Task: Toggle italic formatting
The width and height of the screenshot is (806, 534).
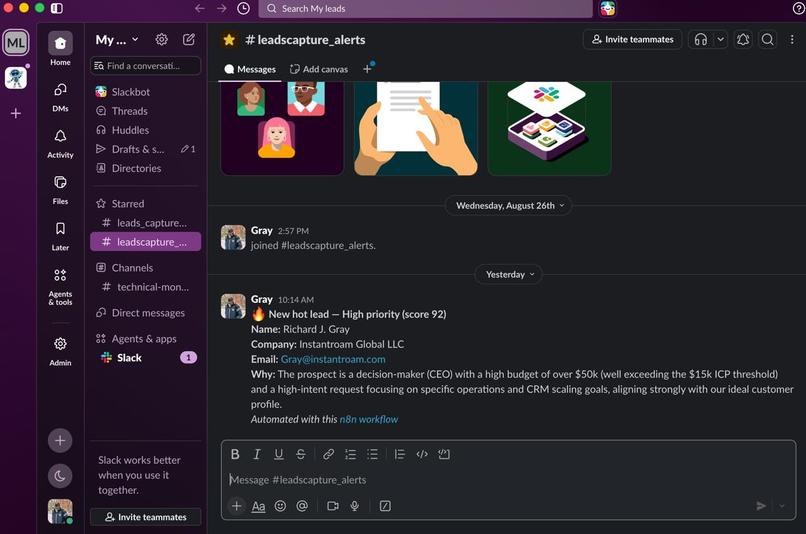Action: pyautogui.click(x=257, y=454)
